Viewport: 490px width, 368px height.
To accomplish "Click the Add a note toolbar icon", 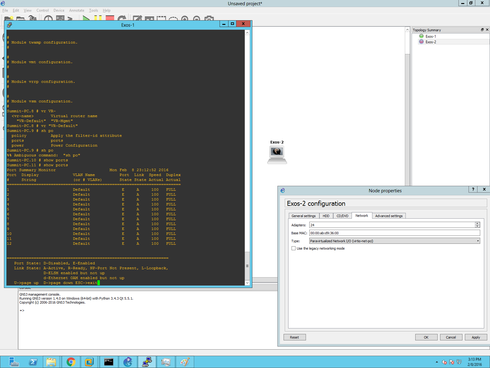I will (137, 19).
